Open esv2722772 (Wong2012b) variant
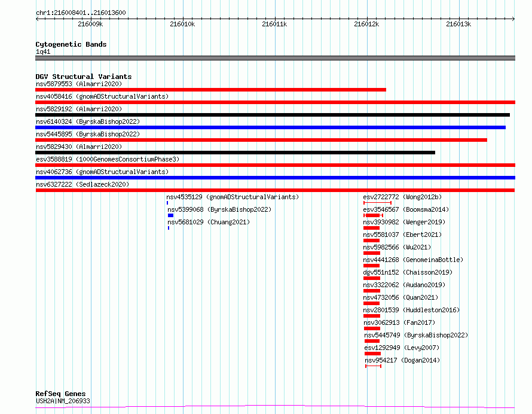The width and height of the screenshot is (532, 414). (x=402, y=197)
